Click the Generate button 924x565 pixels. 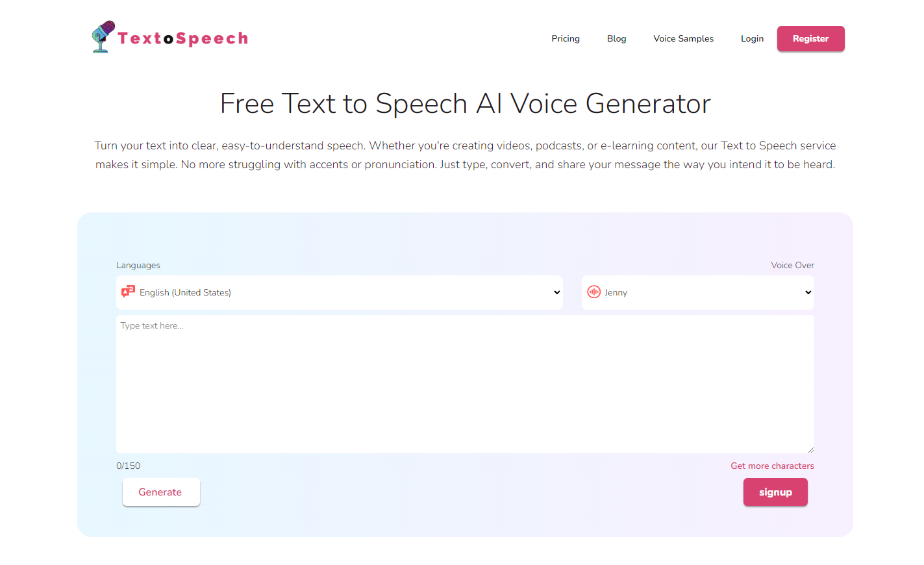[x=161, y=492]
